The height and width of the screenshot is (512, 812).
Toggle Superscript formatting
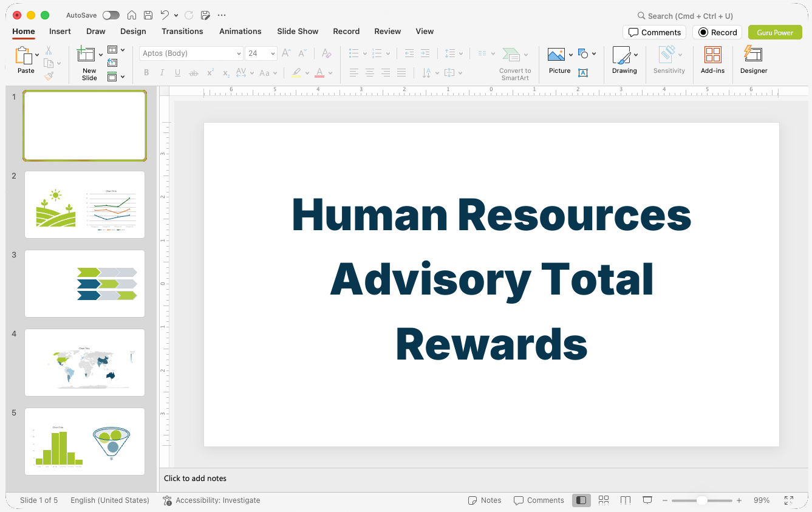coord(210,73)
